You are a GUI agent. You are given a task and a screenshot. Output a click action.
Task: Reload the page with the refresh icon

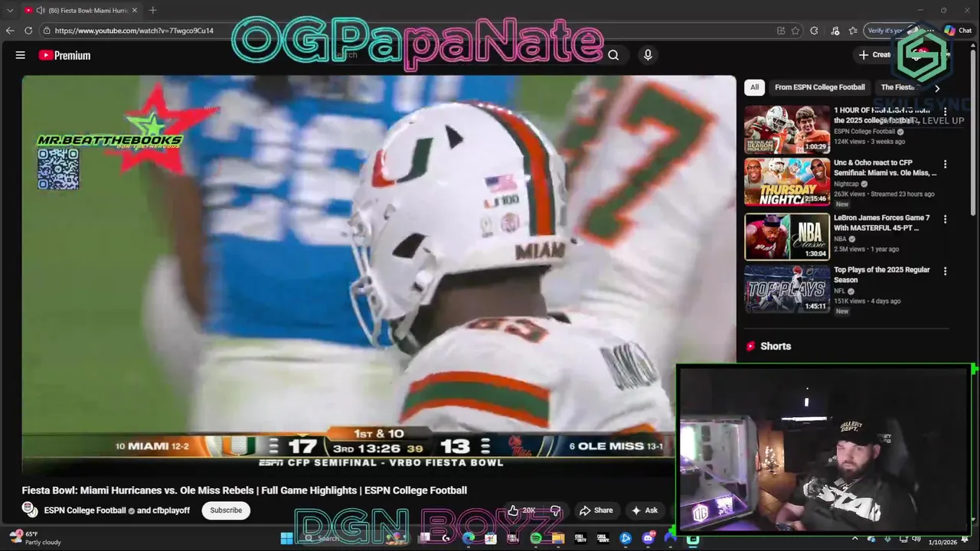28,31
